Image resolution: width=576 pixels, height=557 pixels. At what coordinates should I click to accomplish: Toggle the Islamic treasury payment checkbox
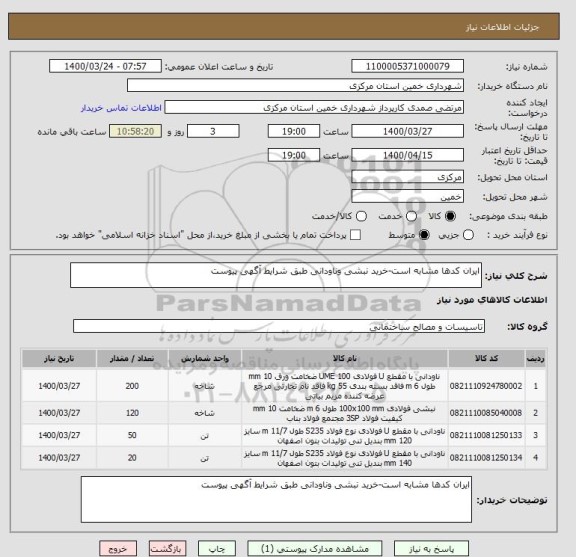tap(355, 235)
